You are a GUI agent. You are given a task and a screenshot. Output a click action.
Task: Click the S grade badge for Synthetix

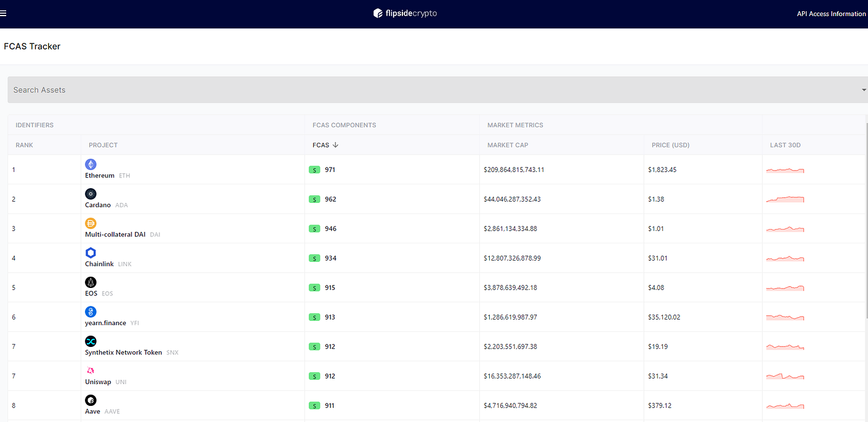click(x=314, y=347)
